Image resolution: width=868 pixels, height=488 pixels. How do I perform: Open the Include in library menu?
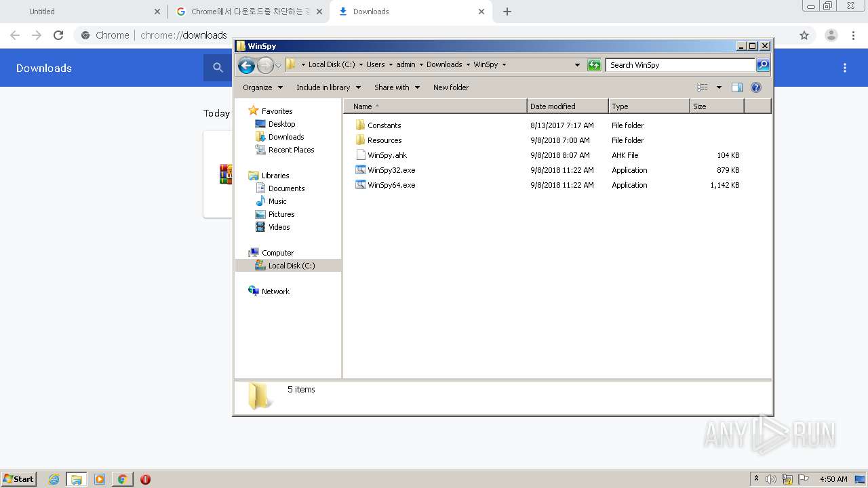pos(328,87)
